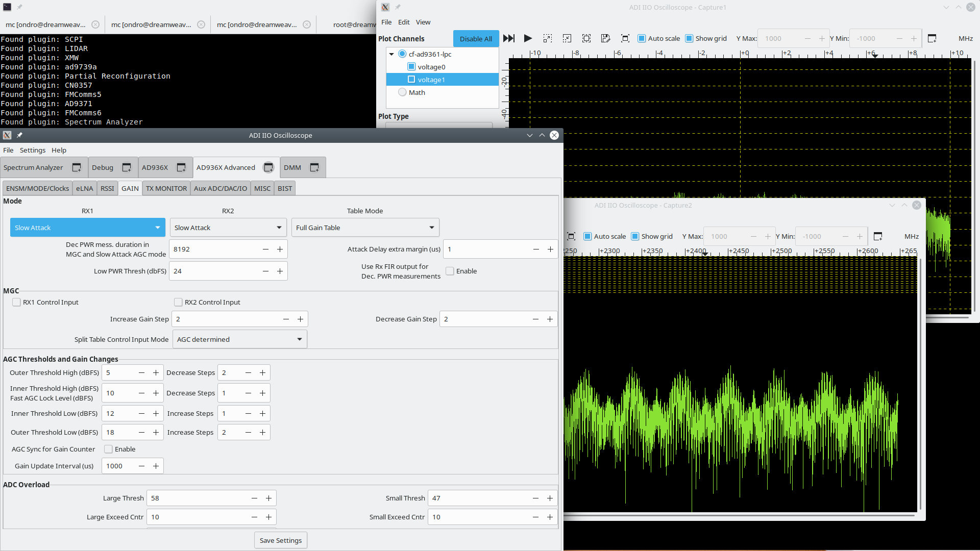Click the zoom in icon on Capture1 toolbar

548,38
